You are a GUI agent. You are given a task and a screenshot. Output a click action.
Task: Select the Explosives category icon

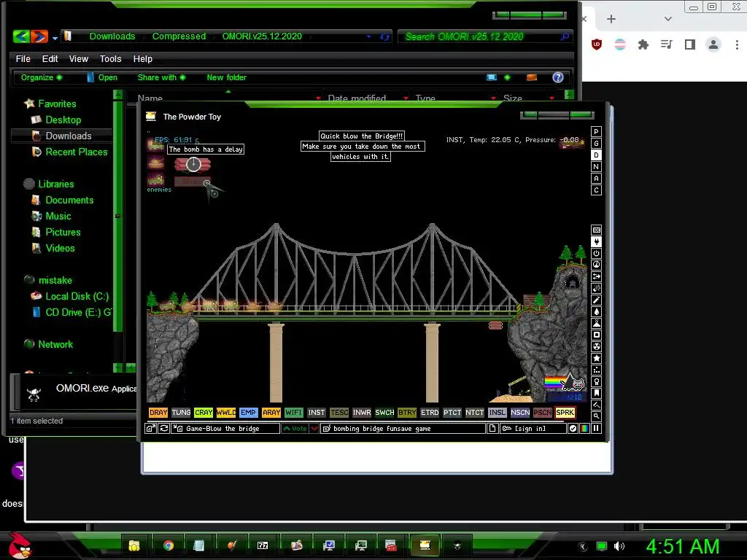pyautogui.click(x=596, y=288)
